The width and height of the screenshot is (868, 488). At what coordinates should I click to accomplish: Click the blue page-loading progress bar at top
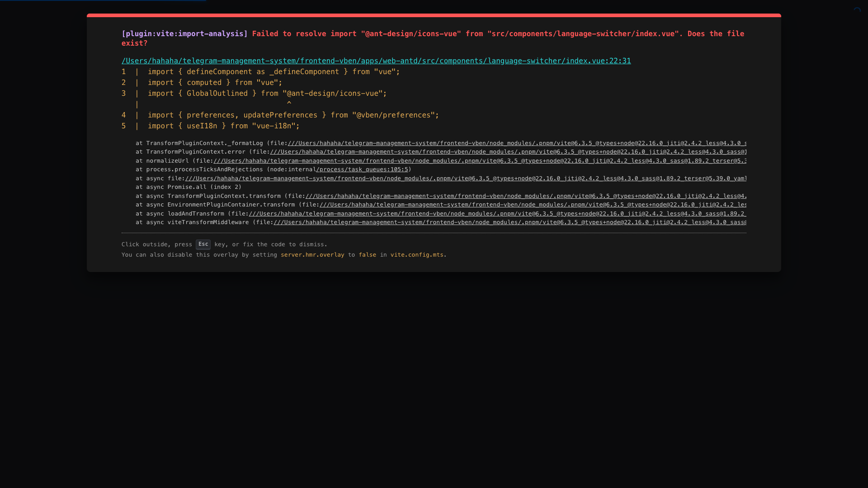pyautogui.click(x=103, y=0)
